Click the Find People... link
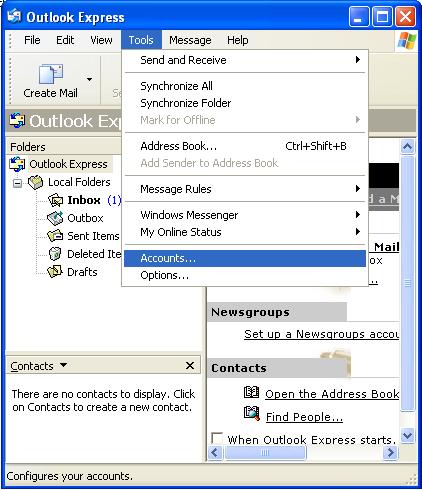This screenshot has height=490, width=422. (304, 417)
